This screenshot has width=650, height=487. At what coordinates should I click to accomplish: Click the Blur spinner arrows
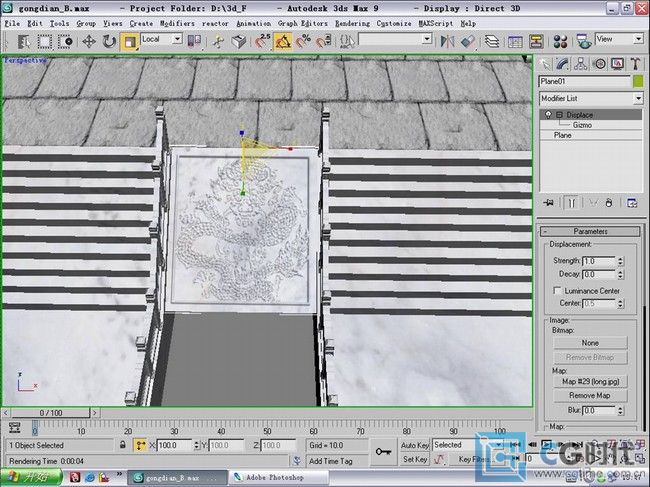click(620, 410)
